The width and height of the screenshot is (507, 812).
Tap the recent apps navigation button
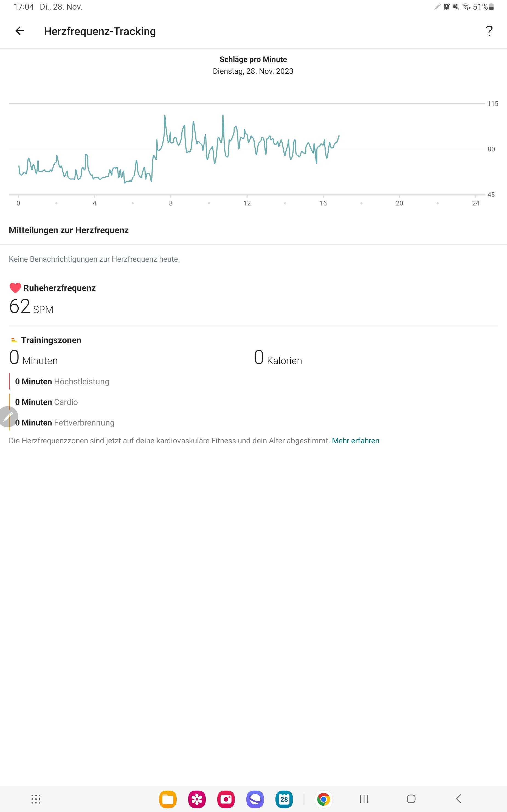[x=364, y=799]
